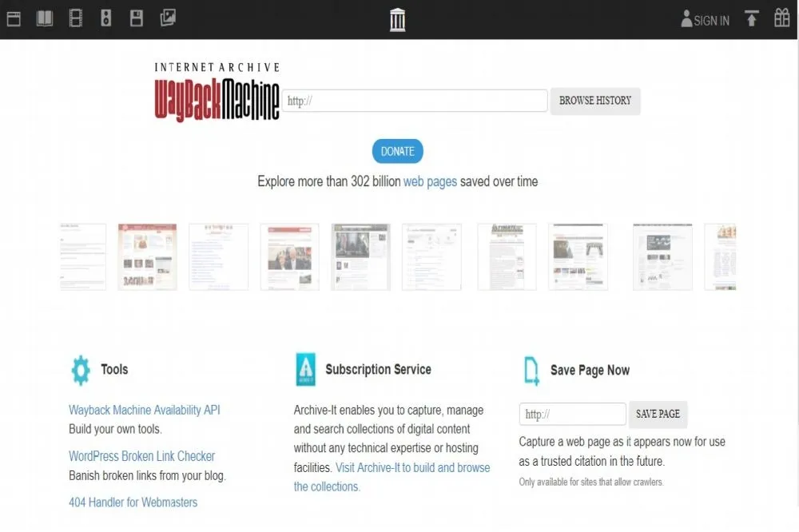Open the second thumbnail with red header
Screen dimensions: 799x532
(147, 257)
